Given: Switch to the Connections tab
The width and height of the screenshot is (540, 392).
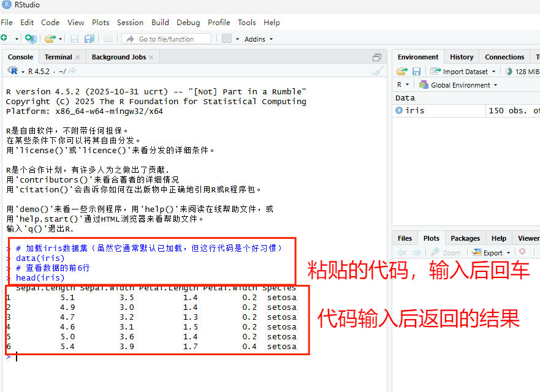Looking at the screenshot, I should coord(504,57).
